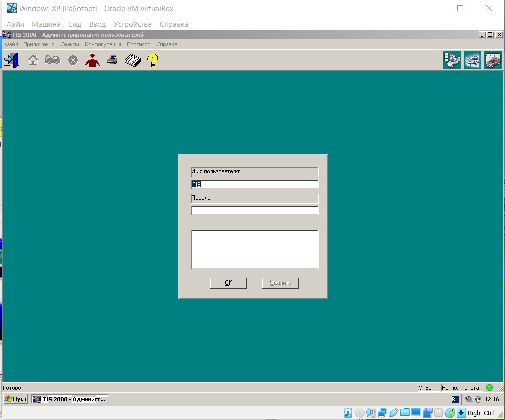Screen dimensions: 505x420
Task: Click the grey cancel X circle icon
Action: (x=73, y=60)
